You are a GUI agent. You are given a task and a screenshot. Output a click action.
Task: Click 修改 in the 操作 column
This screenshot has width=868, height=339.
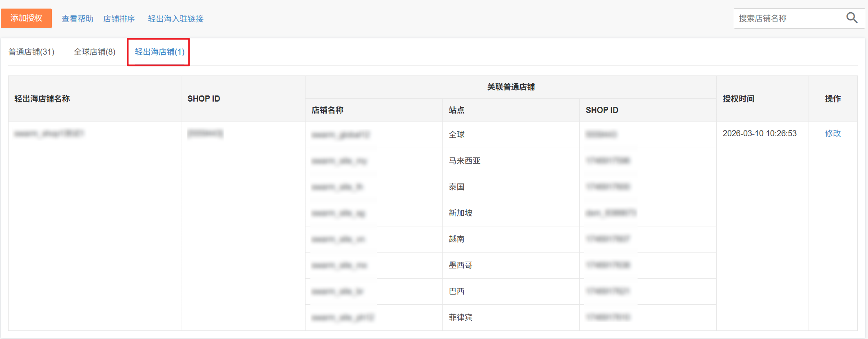[x=833, y=133]
